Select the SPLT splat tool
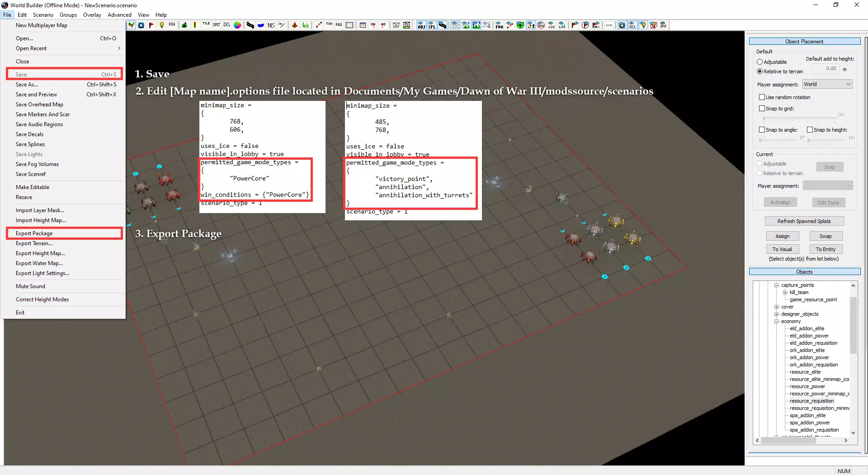The width and height of the screenshot is (868, 475). click(x=217, y=25)
